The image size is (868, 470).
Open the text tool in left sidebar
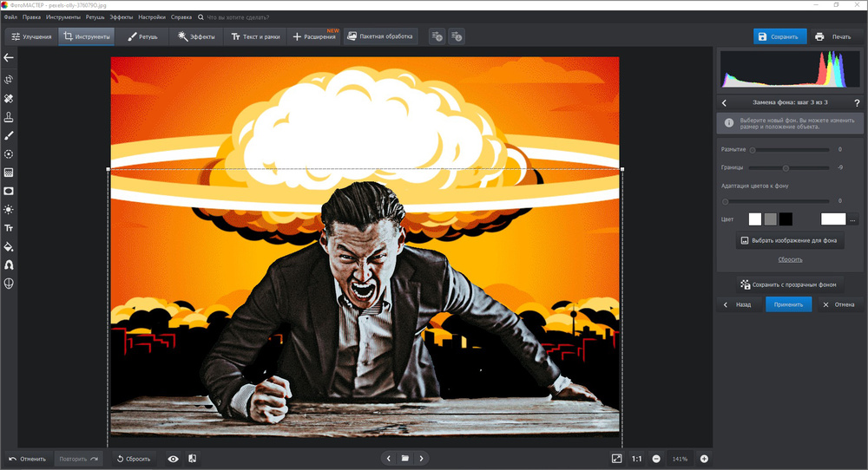tap(9, 227)
